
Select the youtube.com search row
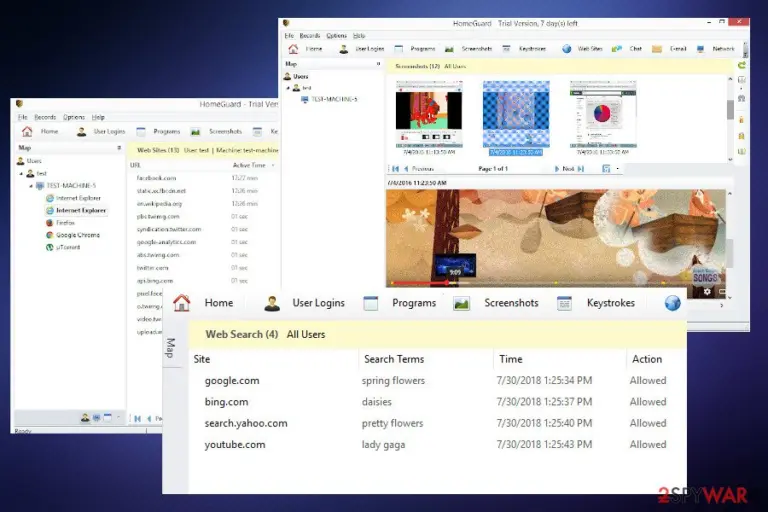[x=436, y=445]
